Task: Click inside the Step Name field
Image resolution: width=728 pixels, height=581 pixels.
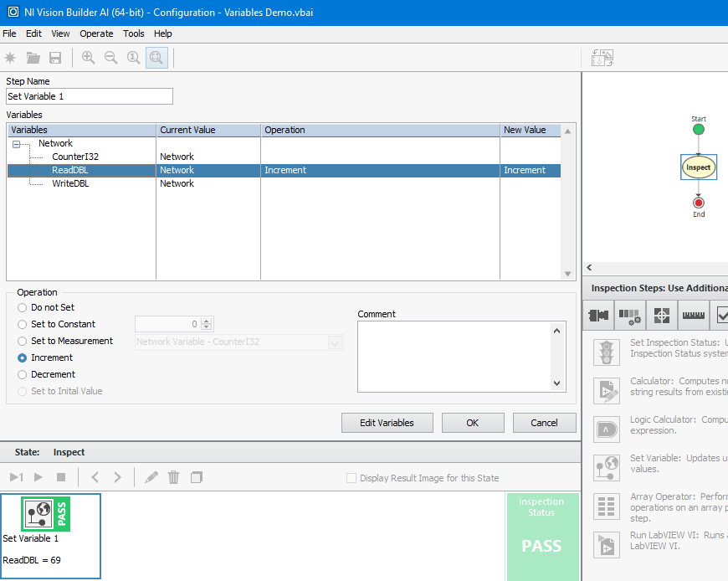Action: pyautogui.click(x=88, y=95)
